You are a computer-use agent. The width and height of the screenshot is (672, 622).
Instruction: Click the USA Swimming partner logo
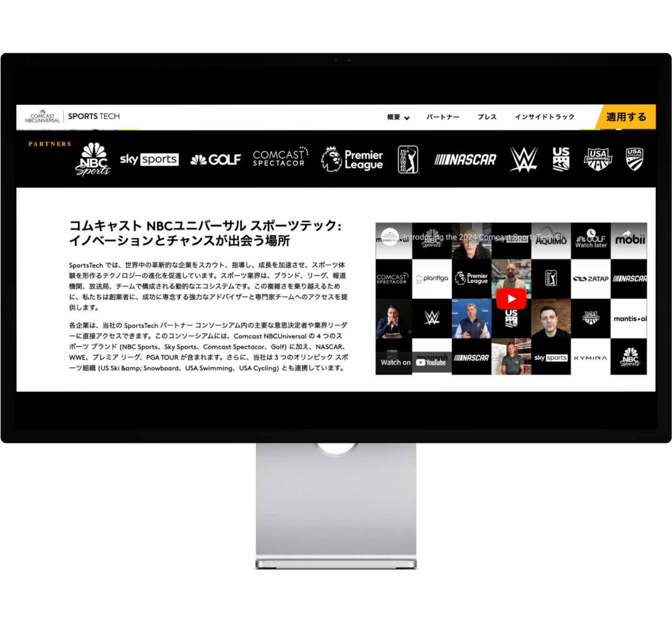(x=598, y=159)
